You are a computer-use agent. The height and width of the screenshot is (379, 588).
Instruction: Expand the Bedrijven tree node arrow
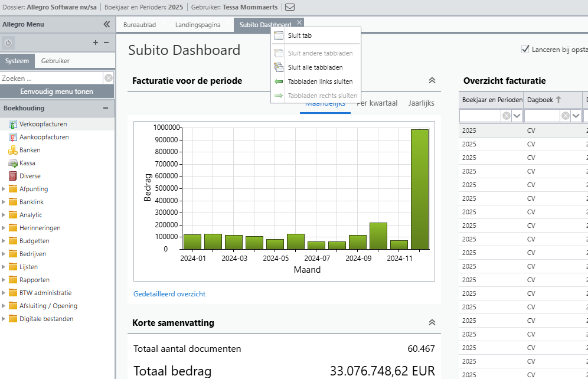pos(4,254)
